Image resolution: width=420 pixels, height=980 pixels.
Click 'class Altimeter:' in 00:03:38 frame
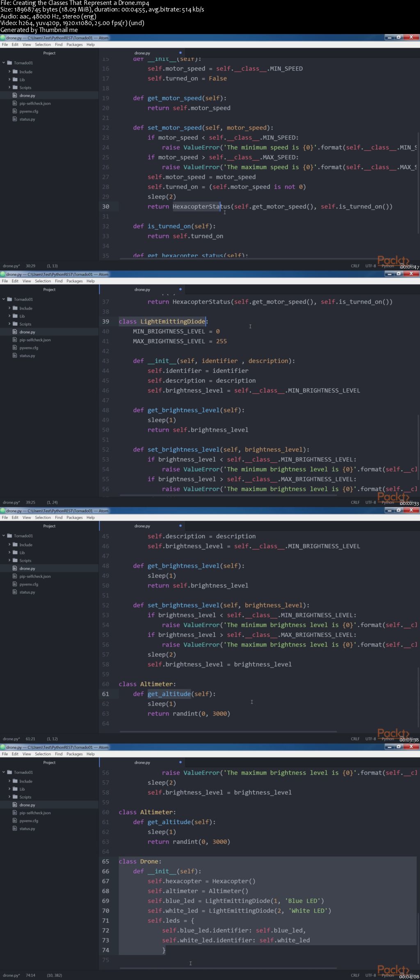click(147, 684)
